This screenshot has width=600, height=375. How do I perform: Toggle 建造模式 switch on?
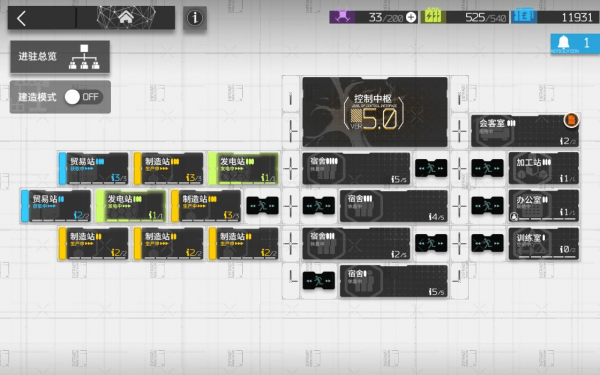pyautogui.click(x=83, y=97)
